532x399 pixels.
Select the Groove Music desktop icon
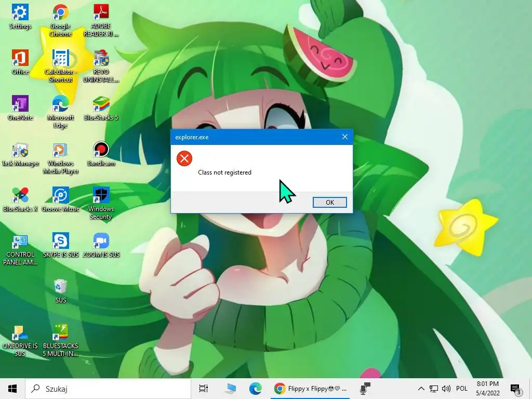click(60, 199)
